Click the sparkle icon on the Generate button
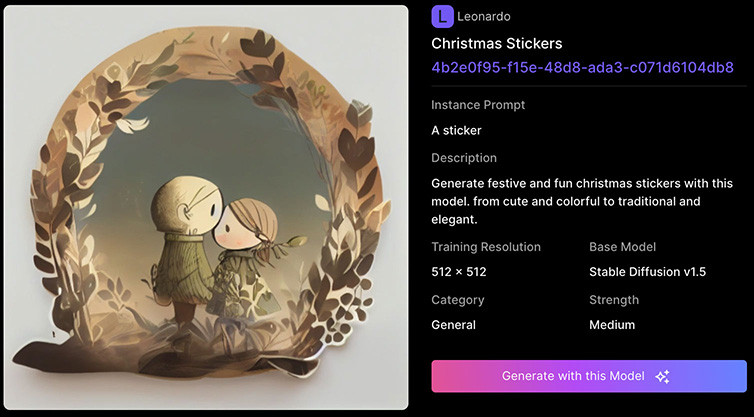The height and width of the screenshot is (417, 754). point(662,376)
